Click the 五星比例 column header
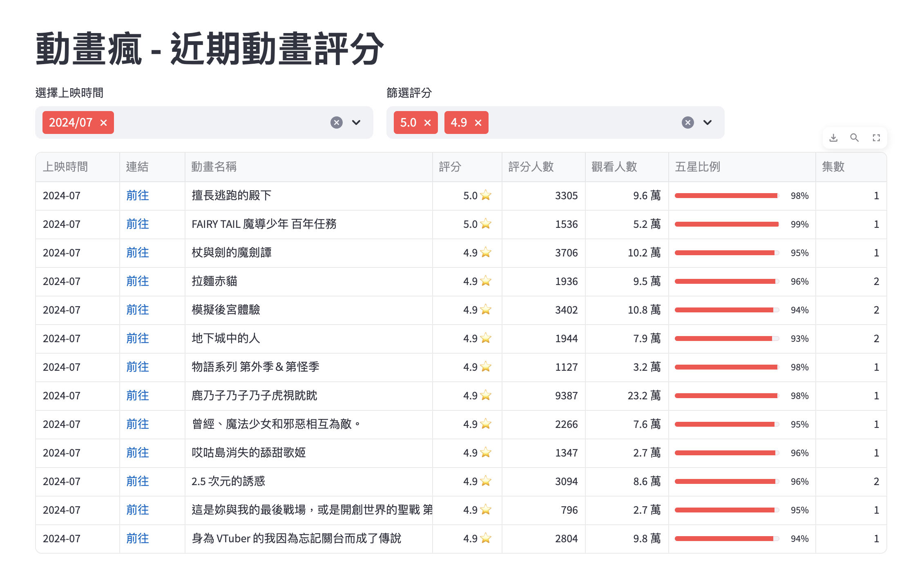This screenshot has height=588, width=924. (x=697, y=167)
